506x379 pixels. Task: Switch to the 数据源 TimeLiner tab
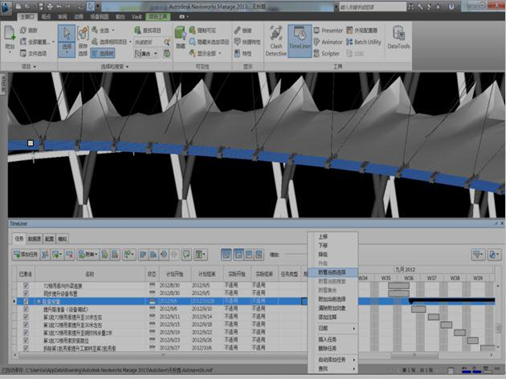click(34, 239)
